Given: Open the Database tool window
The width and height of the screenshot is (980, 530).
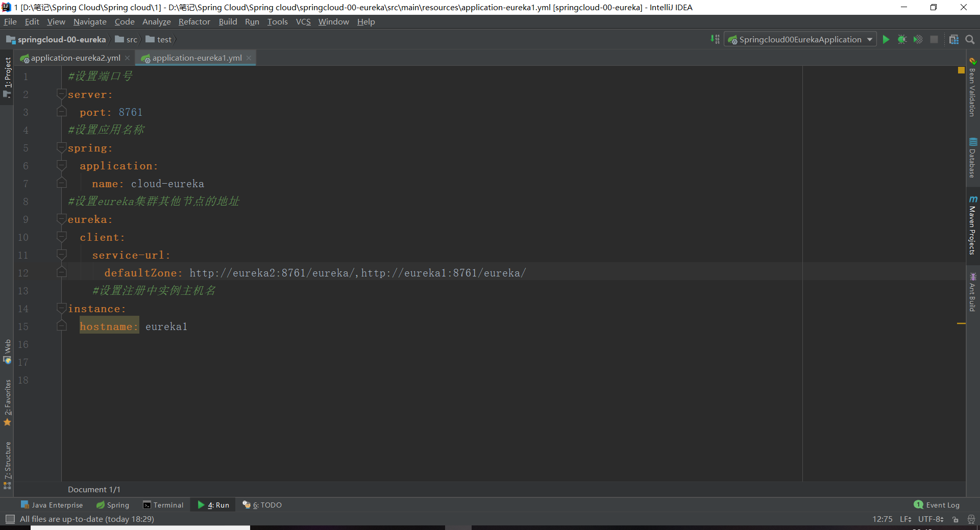Looking at the screenshot, I should [973, 158].
